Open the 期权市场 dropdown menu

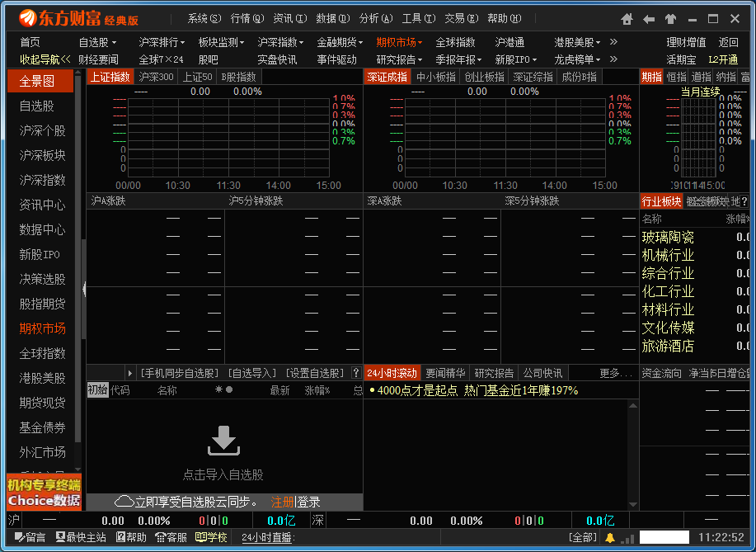(x=399, y=42)
